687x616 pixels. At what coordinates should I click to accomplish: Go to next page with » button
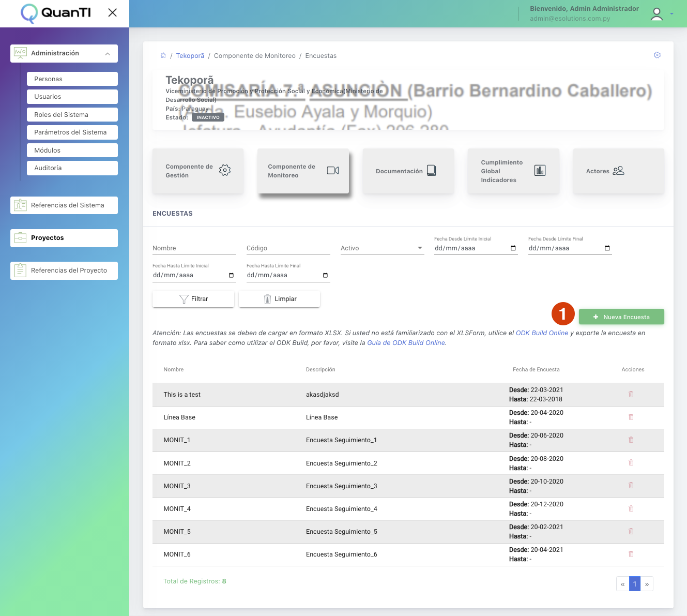[x=647, y=584]
